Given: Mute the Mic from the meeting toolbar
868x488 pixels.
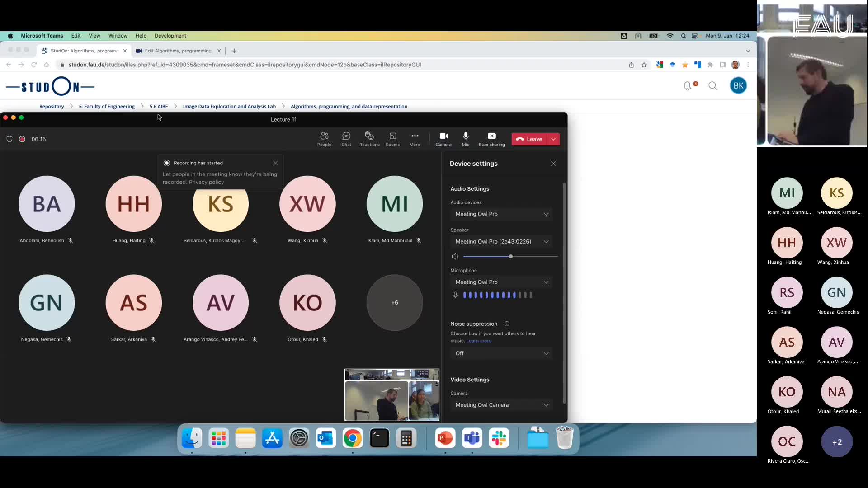Looking at the screenshot, I should click(x=465, y=139).
